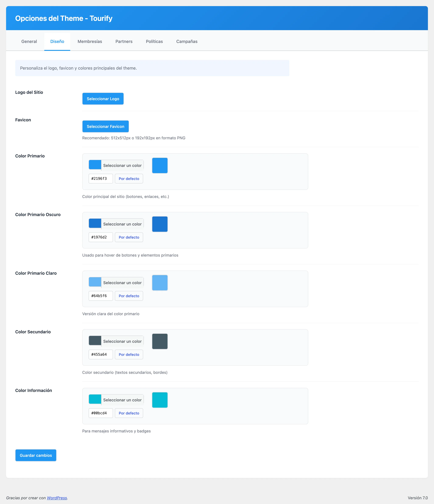Open the General tab
The image size is (434, 504).
pos(29,41)
